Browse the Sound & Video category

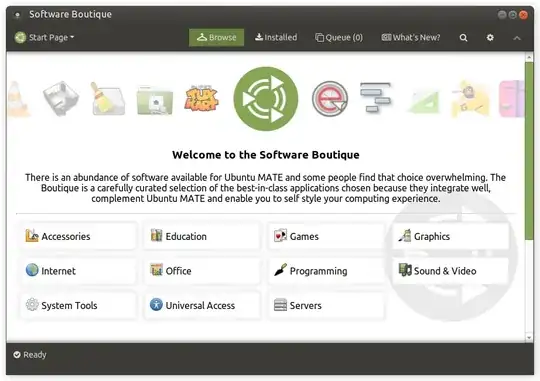[451, 271]
